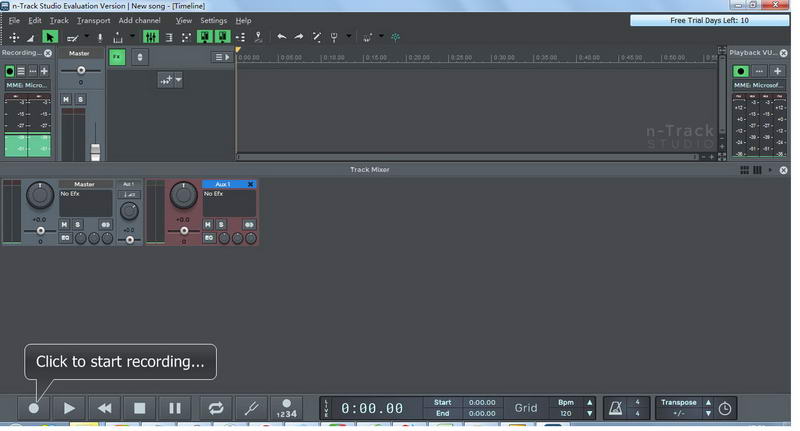Open the Settings menu
This screenshot has width=800, height=431.
[x=213, y=20]
